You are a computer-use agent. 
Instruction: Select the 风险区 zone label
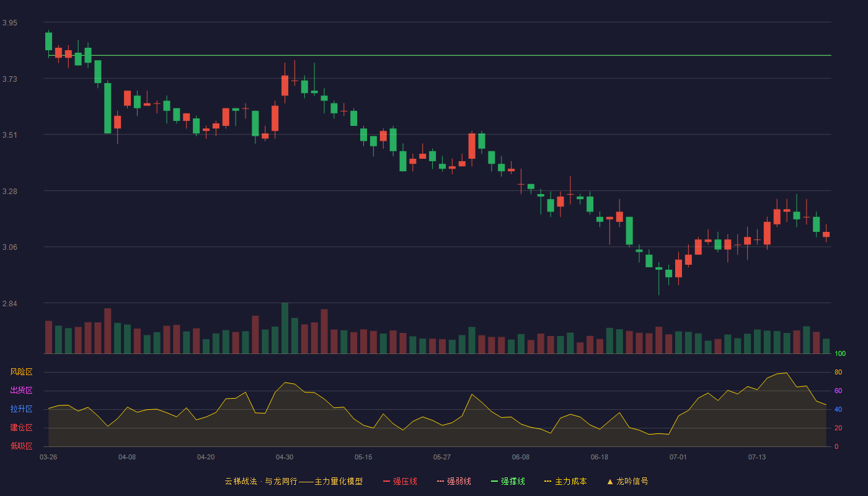(x=21, y=372)
